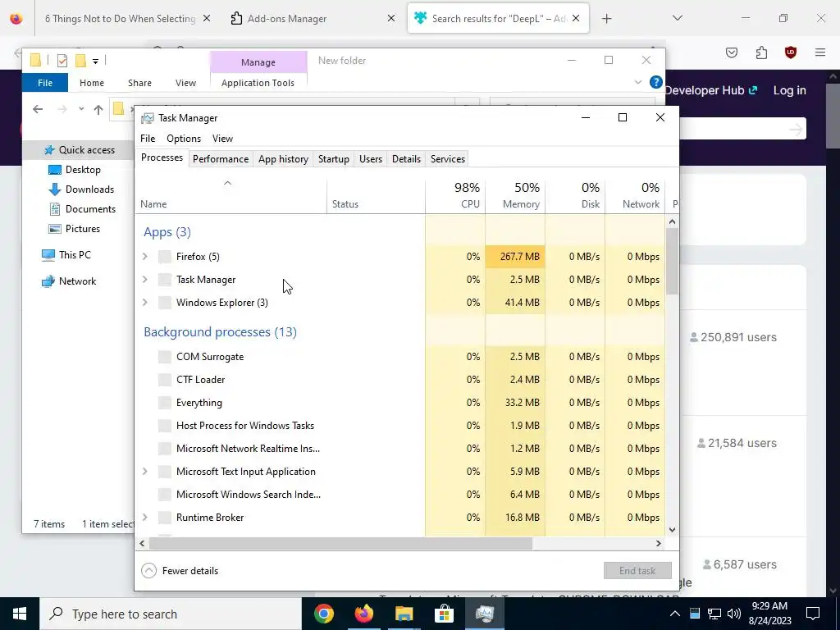The image size is (840, 630).
Task: Click the Windows Start button
Action: pos(20,614)
